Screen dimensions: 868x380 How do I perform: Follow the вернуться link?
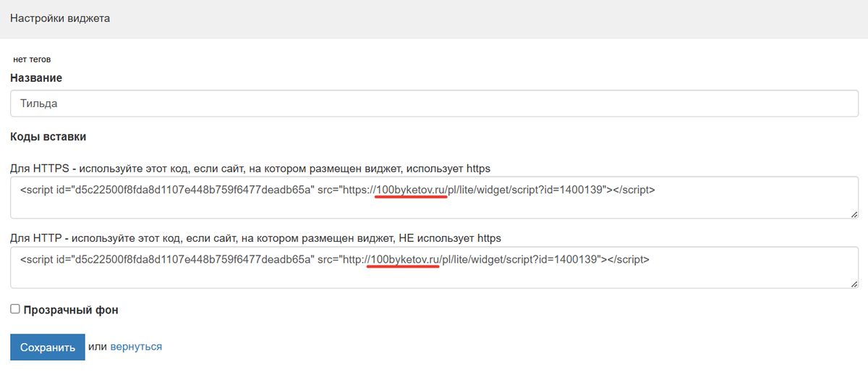point(136,347)
